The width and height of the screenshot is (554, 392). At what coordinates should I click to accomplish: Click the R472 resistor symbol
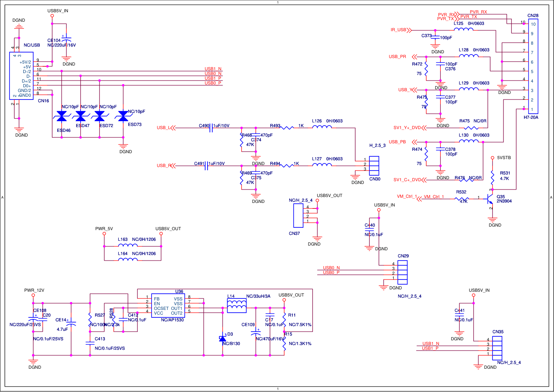click(x=426, y=69)
